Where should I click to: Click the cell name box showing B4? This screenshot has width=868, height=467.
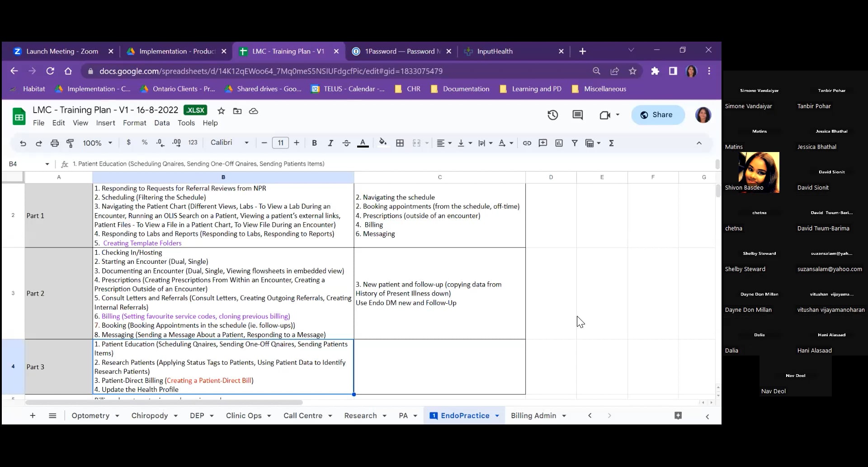[28, 164]
